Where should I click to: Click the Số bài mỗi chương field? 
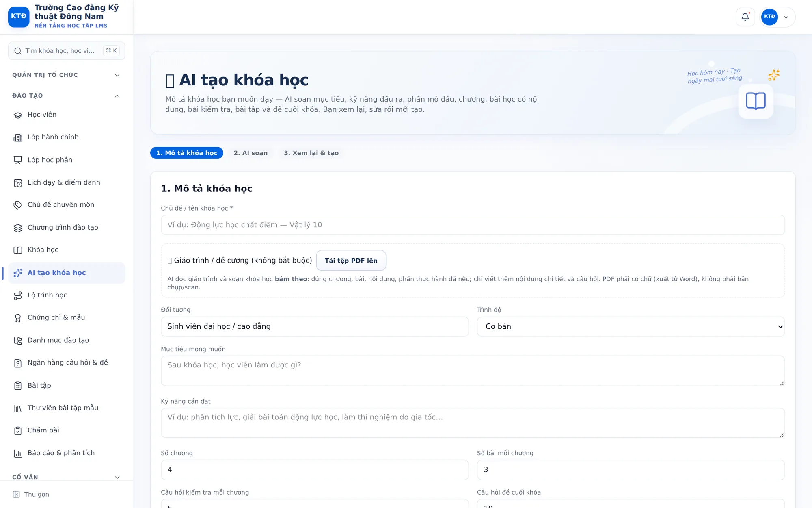coord(631,469)
